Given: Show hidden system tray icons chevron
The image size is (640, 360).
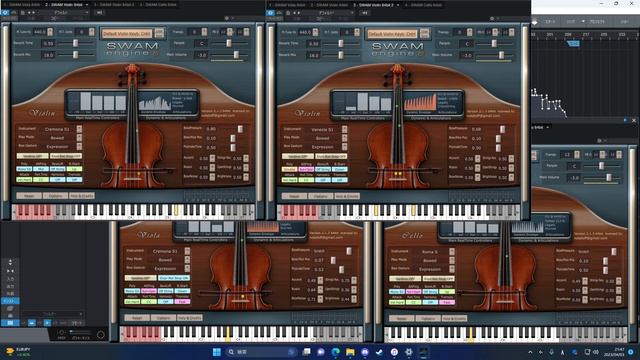Looking at the screenshot, I should coord(530,352).
